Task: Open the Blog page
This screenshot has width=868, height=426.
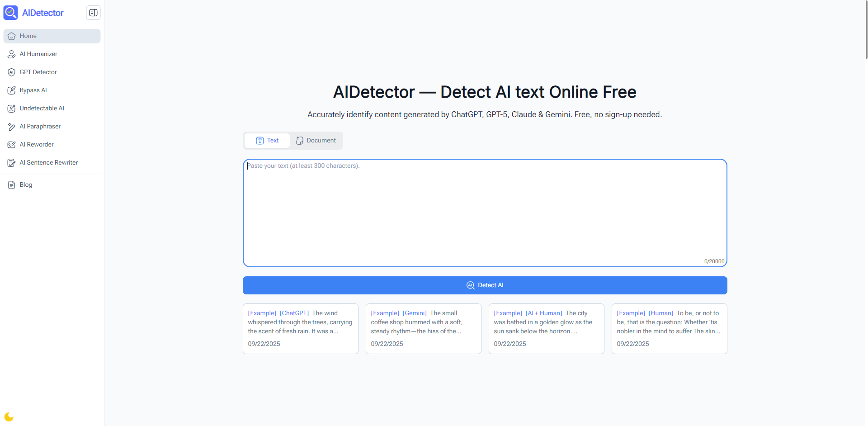Action: [x=26, y=185]
